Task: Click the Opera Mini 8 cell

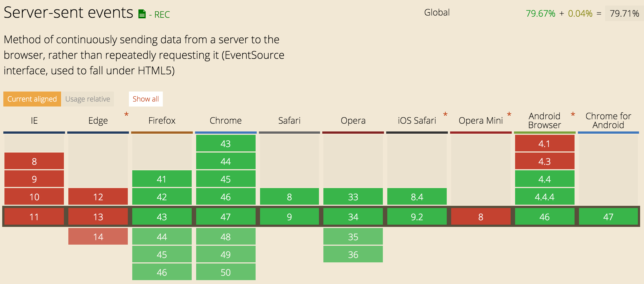Action: (481, 217)
